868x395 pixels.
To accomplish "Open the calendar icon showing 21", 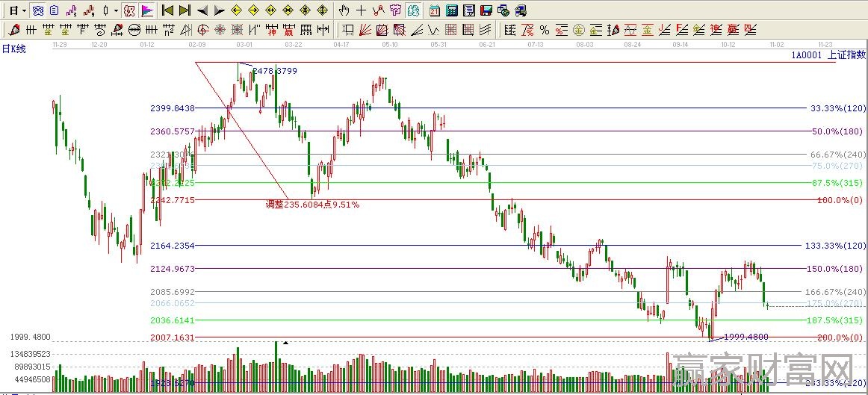I will pyautogui.click(x=435, y=10).
